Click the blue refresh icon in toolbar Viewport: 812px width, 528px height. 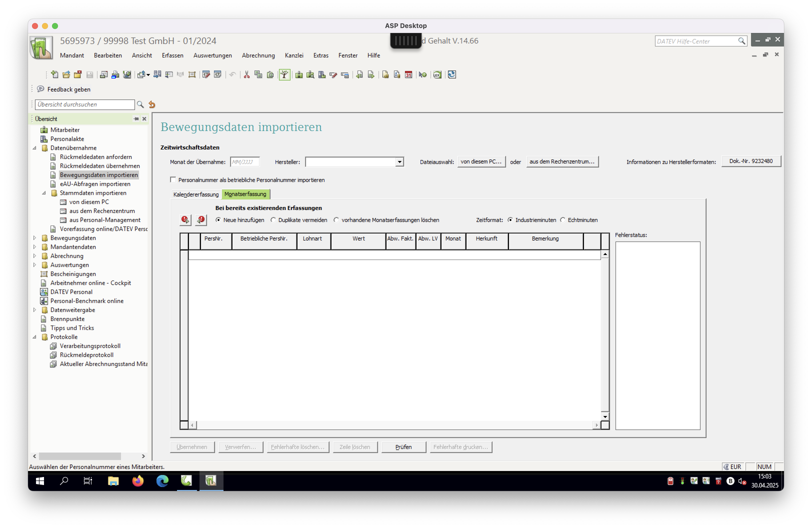coord(452,75)
